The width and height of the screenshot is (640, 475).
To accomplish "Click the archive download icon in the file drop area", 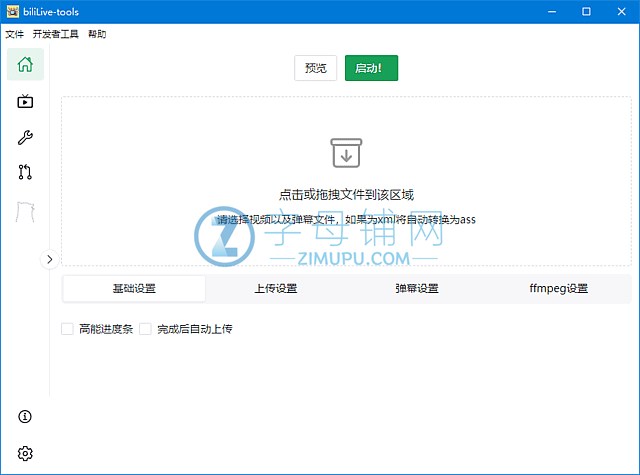I will point(346,153).
